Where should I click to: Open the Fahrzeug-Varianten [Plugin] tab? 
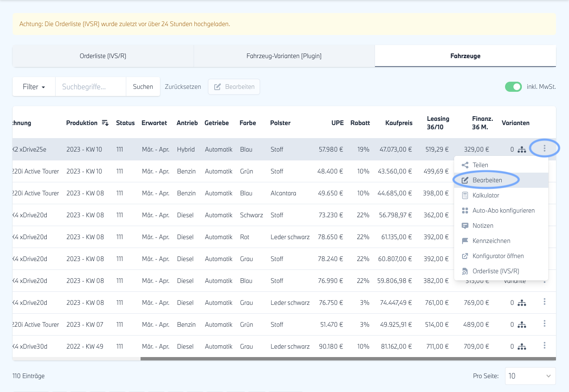coord(284,56)
